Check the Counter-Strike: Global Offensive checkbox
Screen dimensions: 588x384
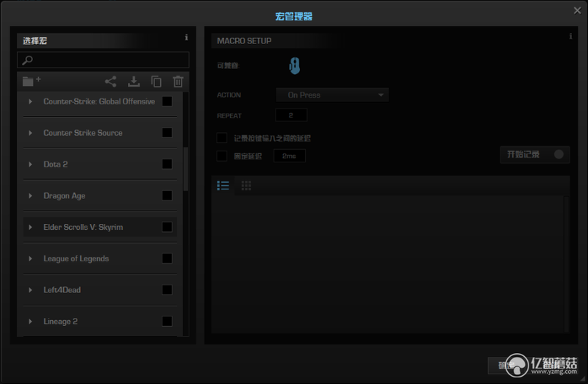[168, 101]
